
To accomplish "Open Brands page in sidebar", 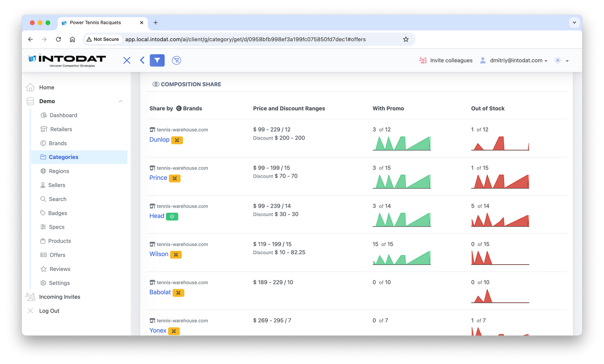I will [x=58, y=143].
